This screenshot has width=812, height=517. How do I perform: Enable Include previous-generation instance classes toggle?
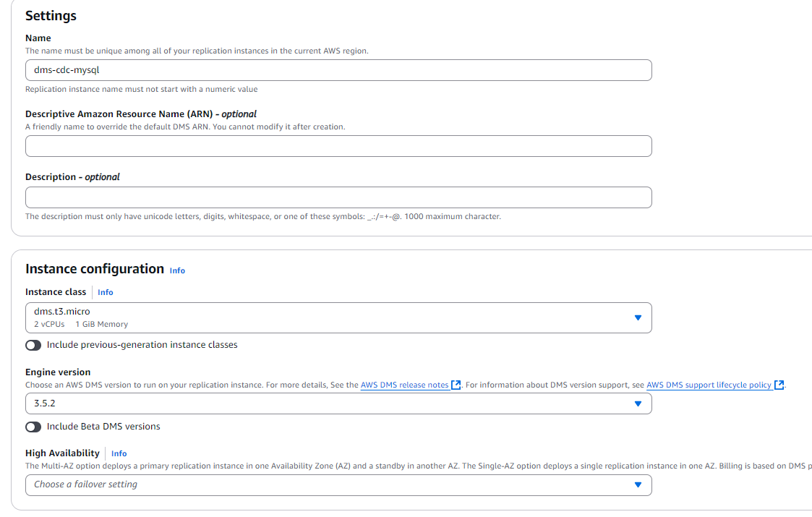click(x=33, y=345)
